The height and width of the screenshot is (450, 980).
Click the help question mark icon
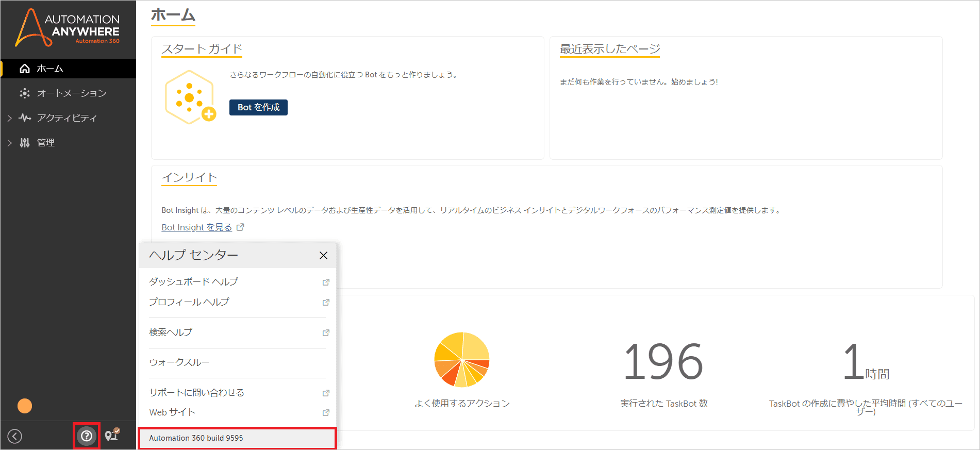point(87,436)
